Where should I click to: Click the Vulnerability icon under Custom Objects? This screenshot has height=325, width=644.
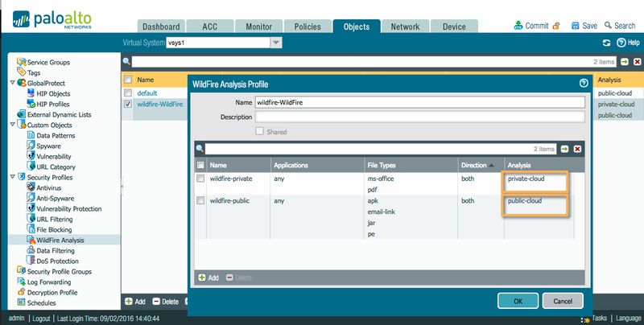pos(31,156)
